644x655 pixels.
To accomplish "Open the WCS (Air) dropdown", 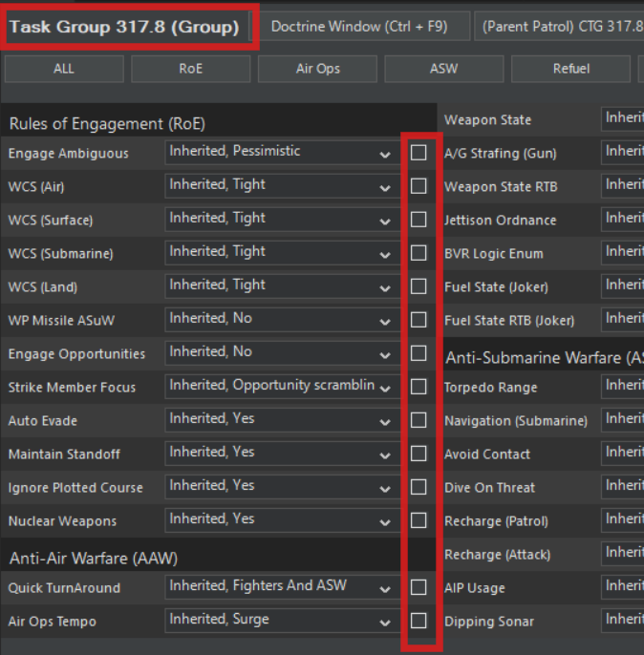I will (282, 186).
